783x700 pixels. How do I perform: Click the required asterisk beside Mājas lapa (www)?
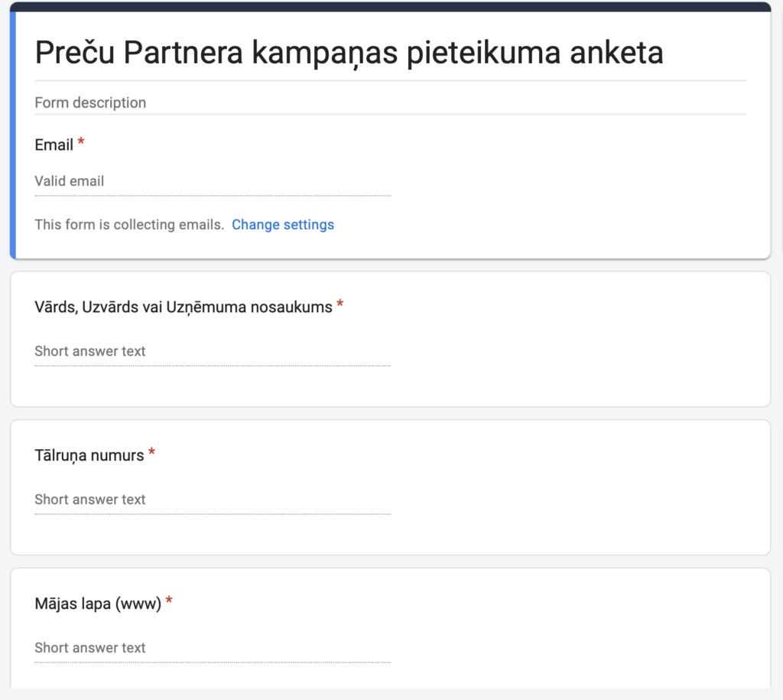(169, 602)
